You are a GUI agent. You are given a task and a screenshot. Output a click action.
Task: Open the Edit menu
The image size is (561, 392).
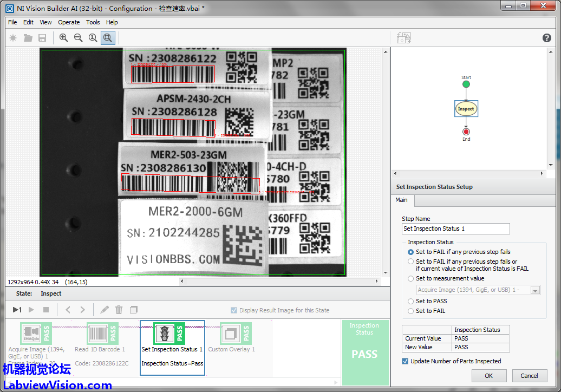28,22
